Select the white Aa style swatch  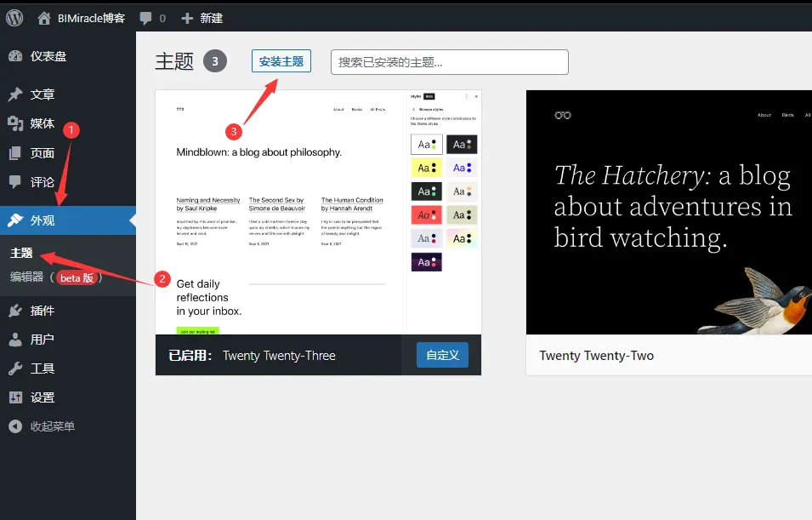click(427, 144)
